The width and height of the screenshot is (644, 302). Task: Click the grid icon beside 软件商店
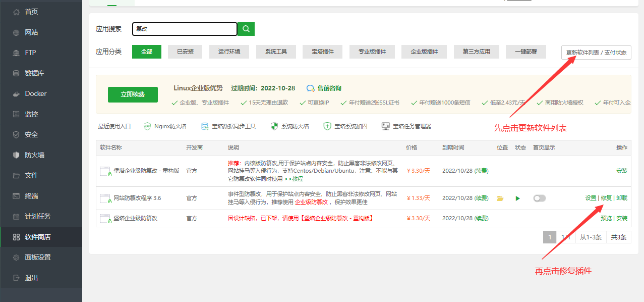coord(16,237)
